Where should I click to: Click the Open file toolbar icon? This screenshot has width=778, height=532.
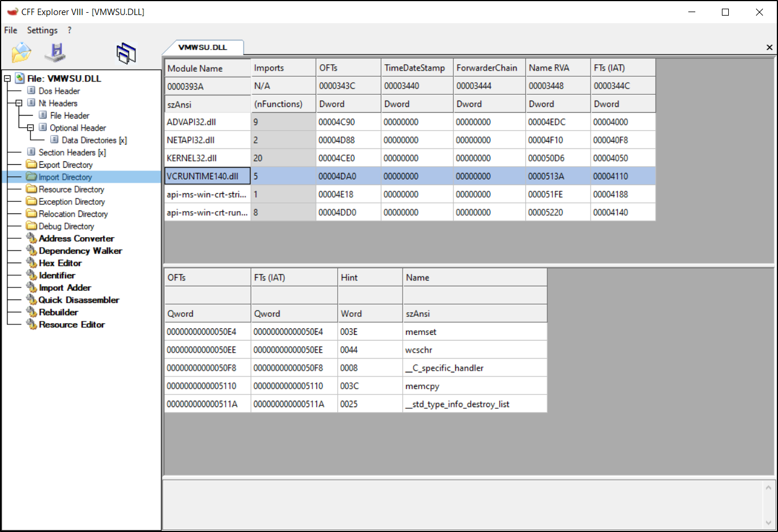[x=21, y=53]
